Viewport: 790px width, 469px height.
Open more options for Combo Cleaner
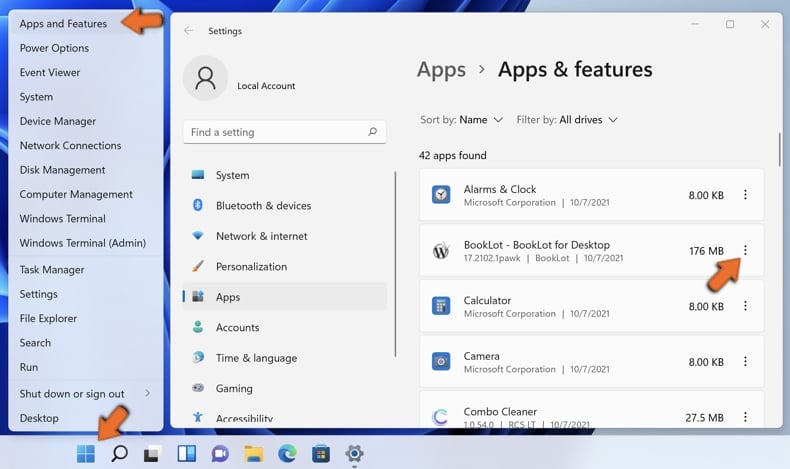745,417
